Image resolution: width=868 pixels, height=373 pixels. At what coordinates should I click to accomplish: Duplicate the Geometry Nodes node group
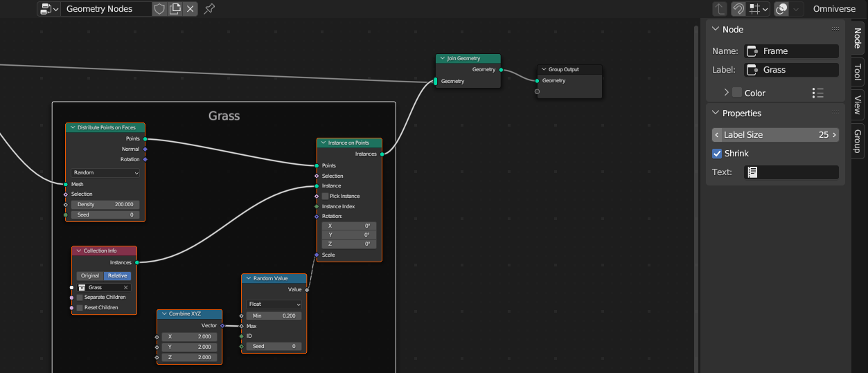click(x=175, y=9)
